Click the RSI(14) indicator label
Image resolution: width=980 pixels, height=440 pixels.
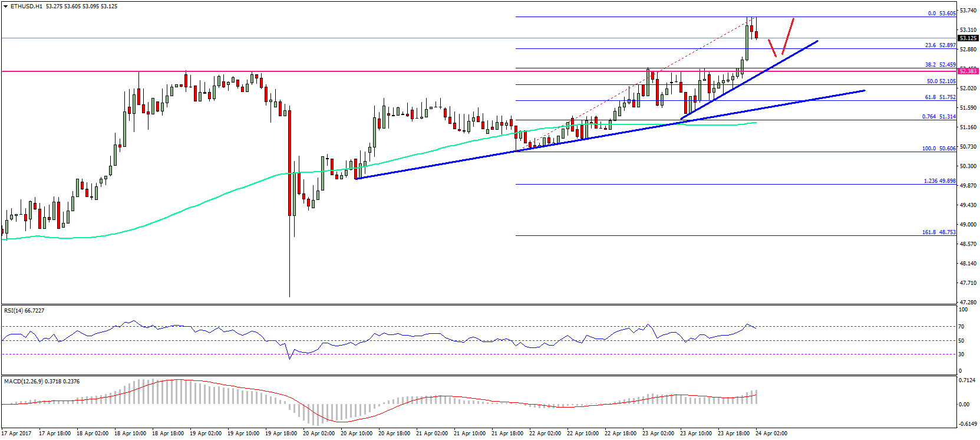coord(24,310)
